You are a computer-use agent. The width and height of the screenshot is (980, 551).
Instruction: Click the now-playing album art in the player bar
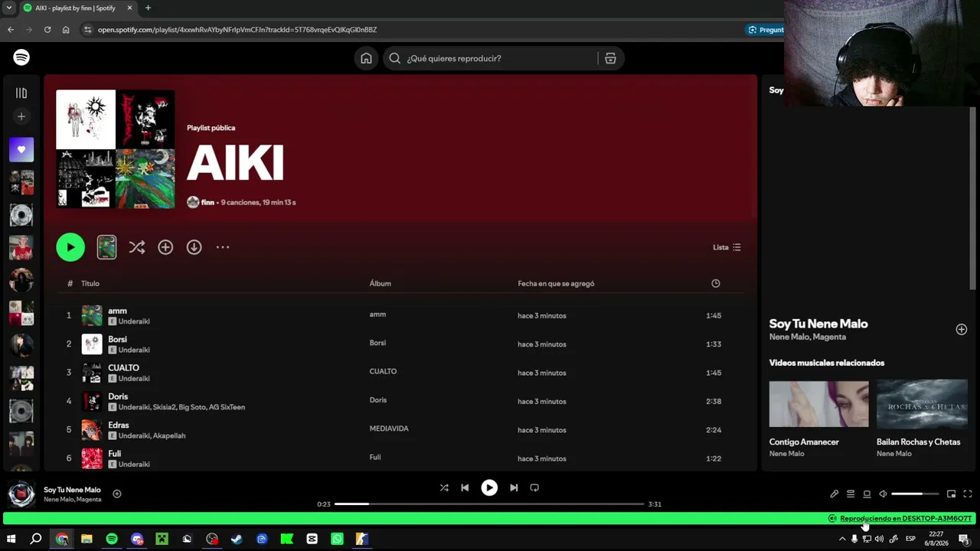(x=21, y=494)
